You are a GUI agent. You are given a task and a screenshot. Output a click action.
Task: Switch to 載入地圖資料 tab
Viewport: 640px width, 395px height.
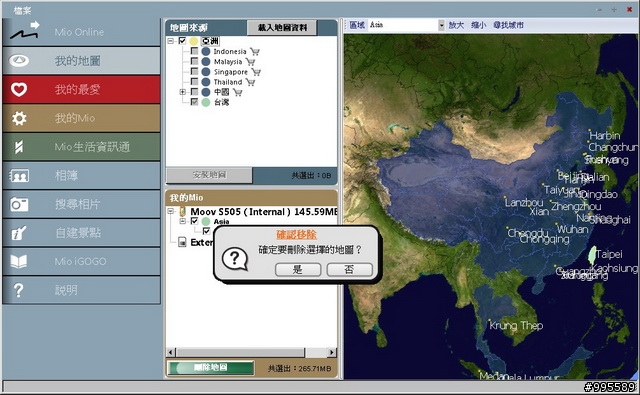[282, 28]
